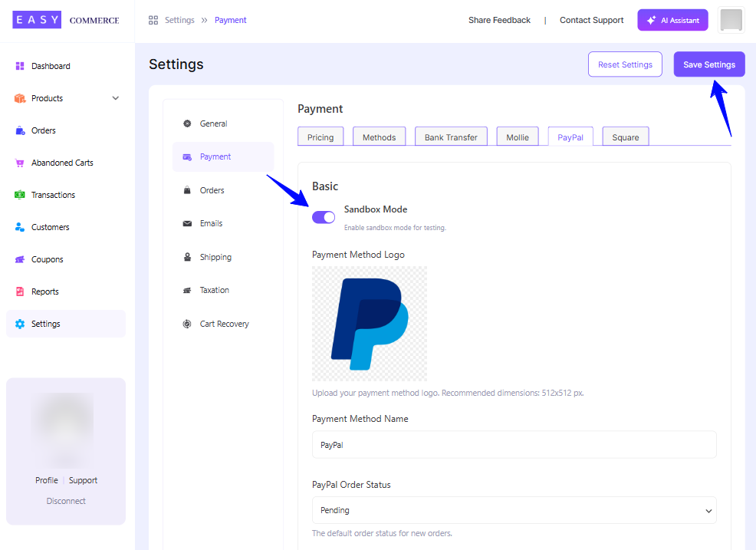Click the Save Settings button

pos(709,64)
